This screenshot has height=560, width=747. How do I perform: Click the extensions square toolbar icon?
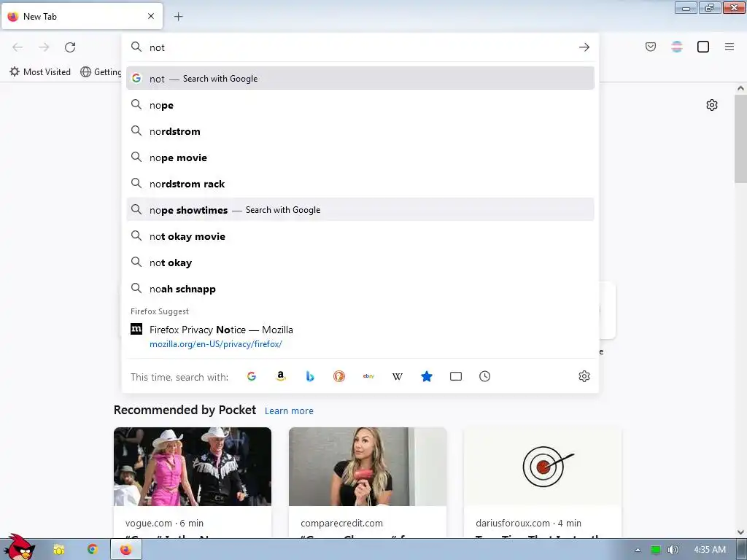coord(703,47)
